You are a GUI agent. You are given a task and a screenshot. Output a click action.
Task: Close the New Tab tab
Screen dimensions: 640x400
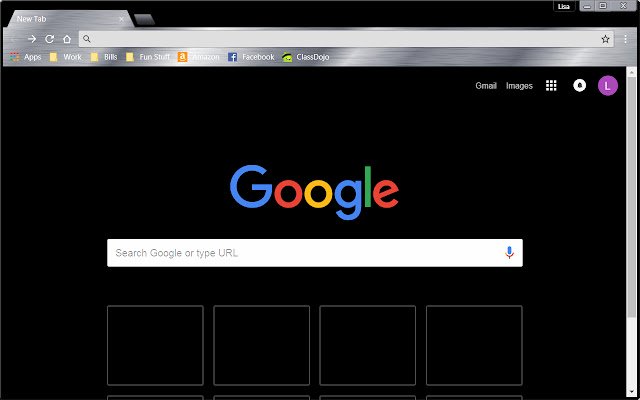point(121,19)
